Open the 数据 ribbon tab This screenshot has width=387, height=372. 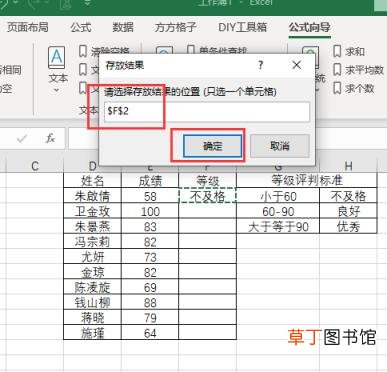click(x=123, y=27)
